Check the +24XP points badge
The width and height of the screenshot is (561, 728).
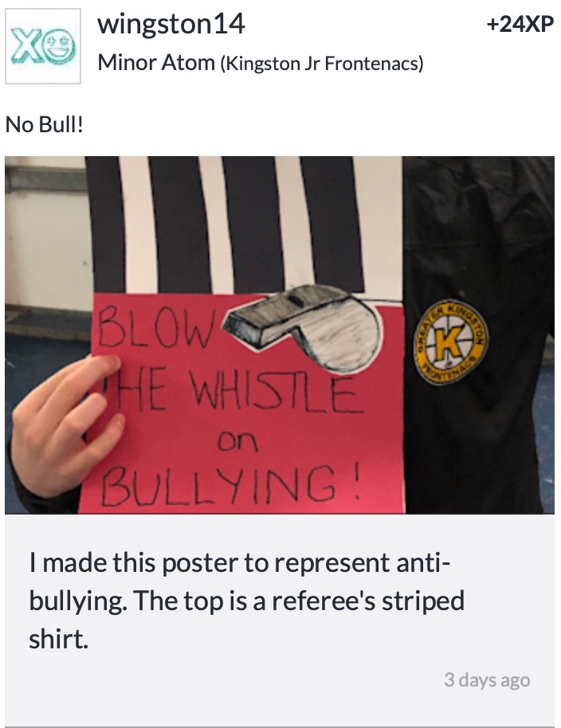[x=520, y=24]
